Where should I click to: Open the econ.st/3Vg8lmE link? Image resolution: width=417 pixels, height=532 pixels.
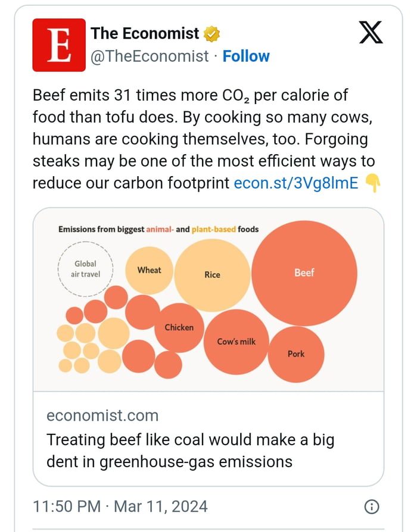pos(298,183)
